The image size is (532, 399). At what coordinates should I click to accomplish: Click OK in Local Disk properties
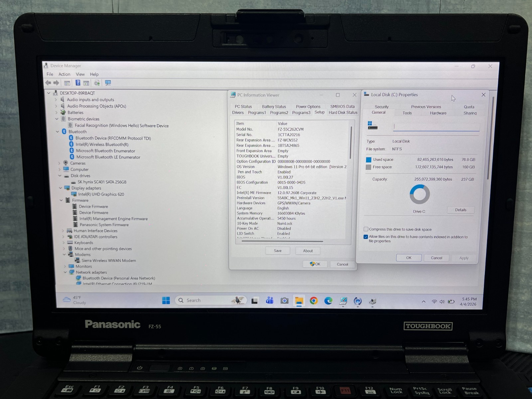pyautogui.click(x=409, y=258)
